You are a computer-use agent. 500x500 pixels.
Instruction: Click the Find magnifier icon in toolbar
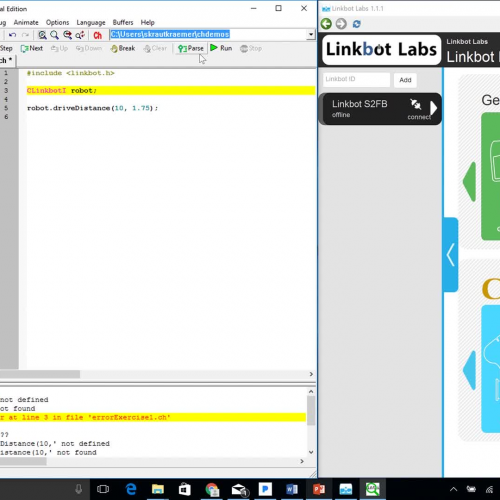[x=42, y=35]
